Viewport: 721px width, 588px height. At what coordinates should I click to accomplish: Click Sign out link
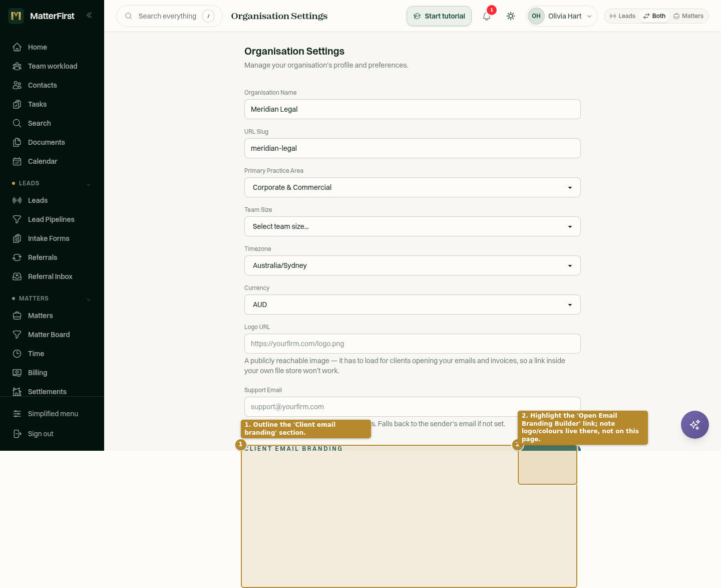click(52, 434)
